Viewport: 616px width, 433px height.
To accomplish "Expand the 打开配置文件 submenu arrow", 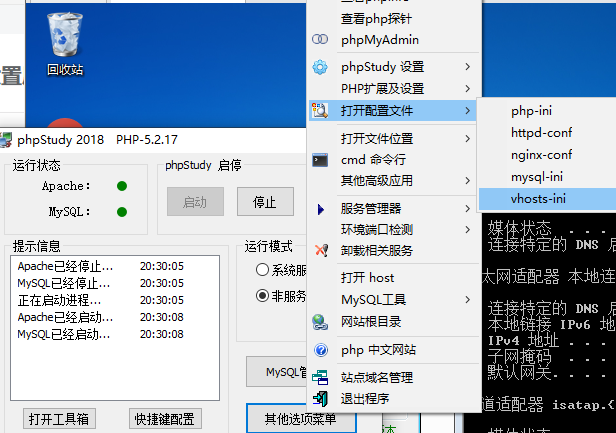I will (468, 111).
